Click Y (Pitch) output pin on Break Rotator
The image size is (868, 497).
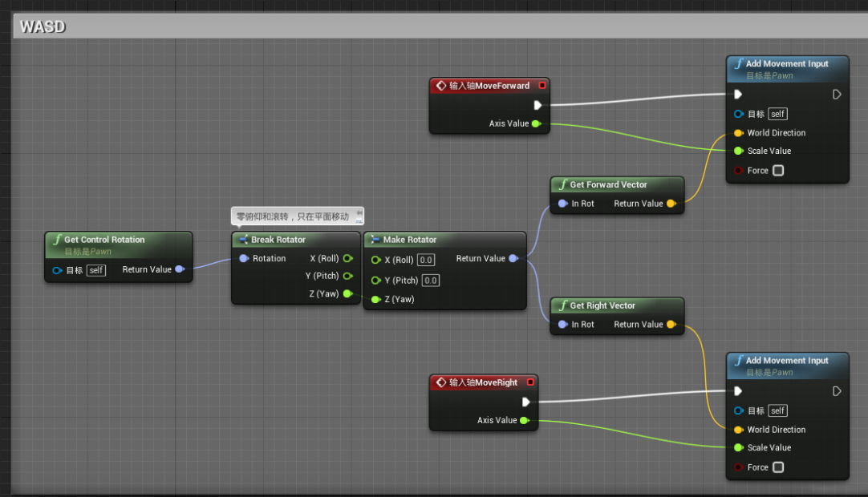pyautogui.click(x=347, y=276)
